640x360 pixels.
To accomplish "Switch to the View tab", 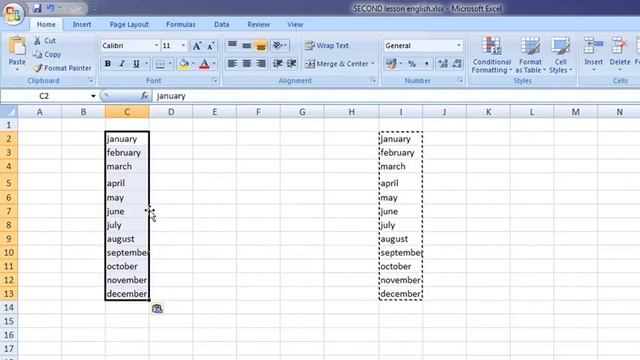I will [x=295, y=24].
